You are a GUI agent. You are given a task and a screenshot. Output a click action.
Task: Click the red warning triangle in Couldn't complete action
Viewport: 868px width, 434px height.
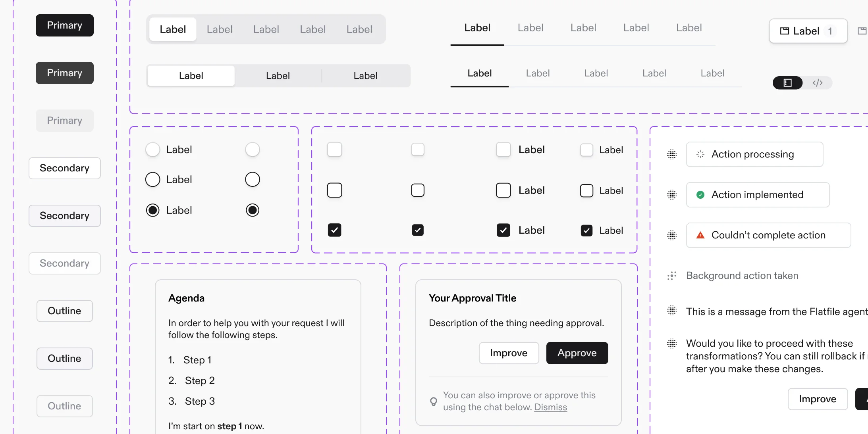tap(700, 235)
